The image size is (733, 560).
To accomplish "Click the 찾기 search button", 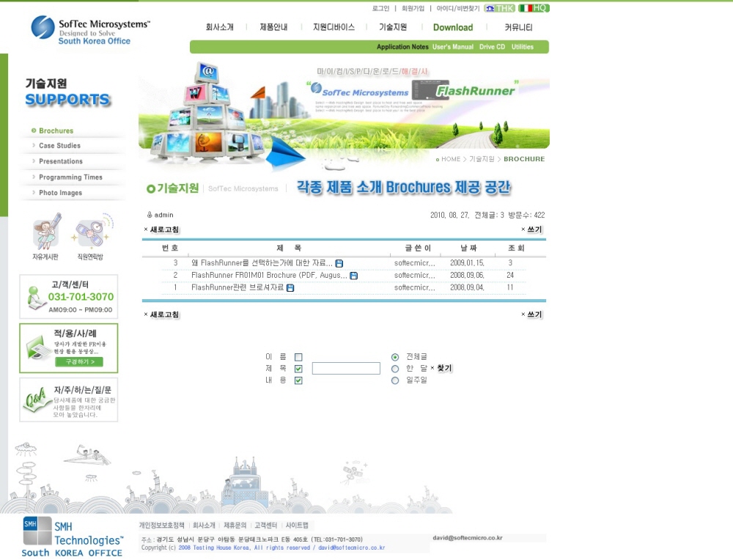I will [441, 369].
